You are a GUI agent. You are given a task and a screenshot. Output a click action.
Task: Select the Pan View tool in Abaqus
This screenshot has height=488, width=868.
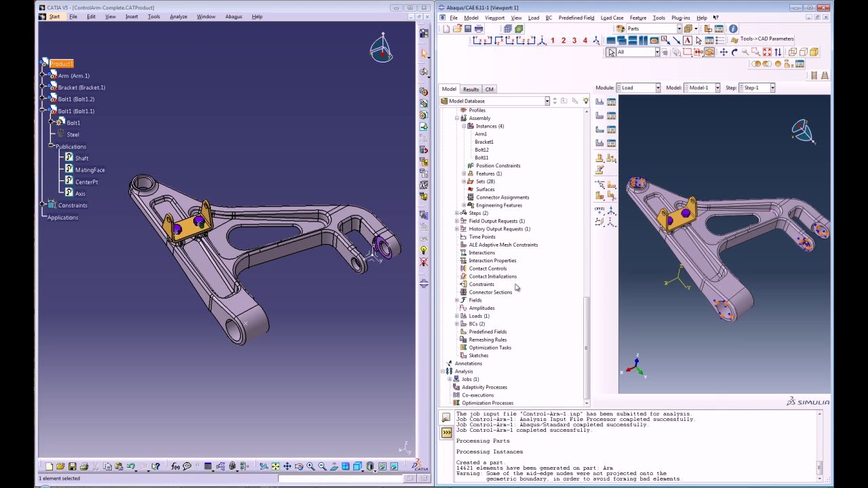click(x=724, y=52)
